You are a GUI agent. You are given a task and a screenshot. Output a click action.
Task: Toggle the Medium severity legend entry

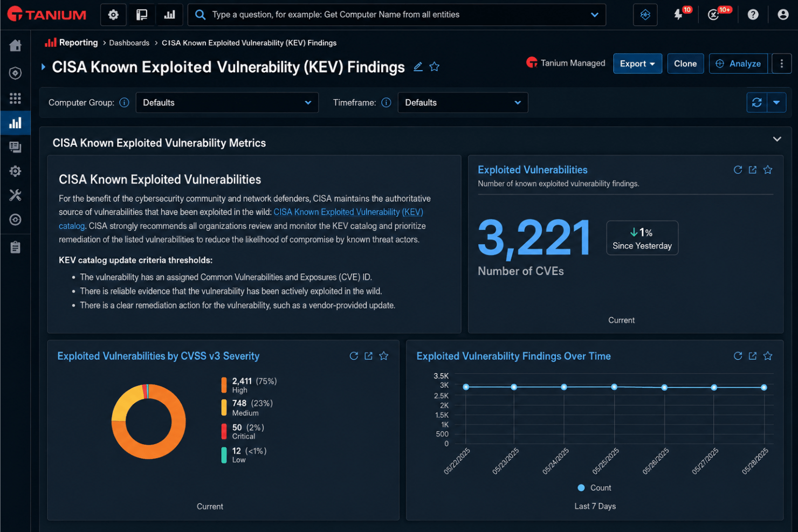pyautogui.click(x=247, y=407)
